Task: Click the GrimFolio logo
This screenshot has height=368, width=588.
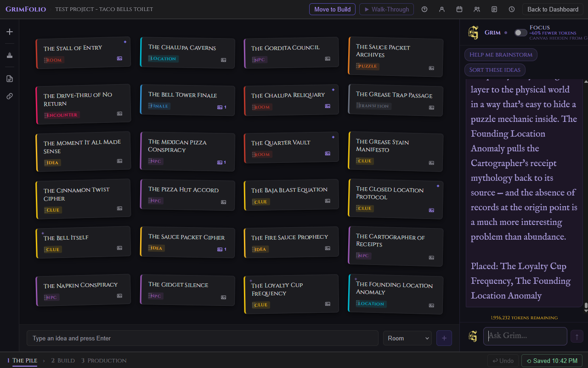Action: click(x=26, y=9)
